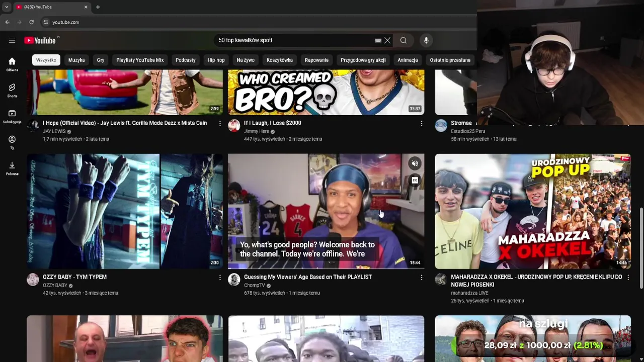Open the 'If I Laugh, I Lose $2000' title
The width and height of the screenshot is (644, 362).
coord(273,123)
